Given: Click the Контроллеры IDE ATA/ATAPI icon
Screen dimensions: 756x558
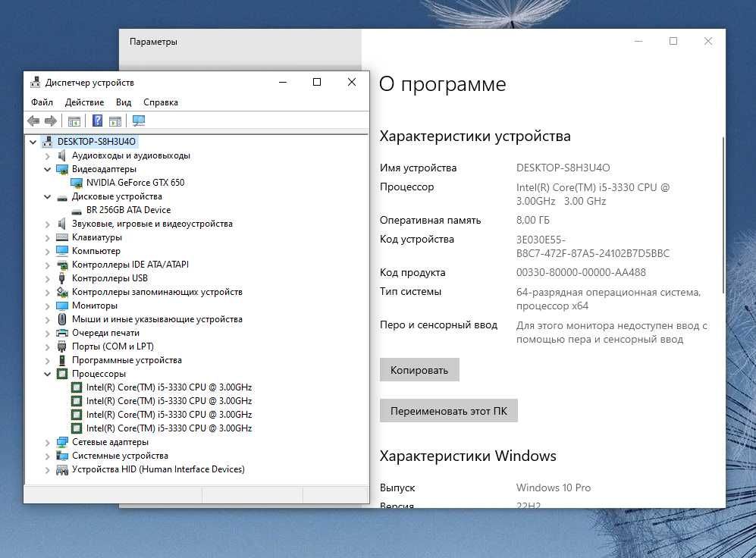Looking at the screenshot, I should pos(62,265).
